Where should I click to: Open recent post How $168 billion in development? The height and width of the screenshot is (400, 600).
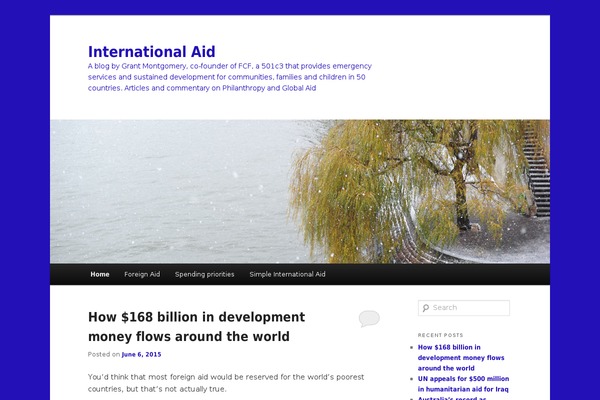pyautogui.click(x=461, y=358)
